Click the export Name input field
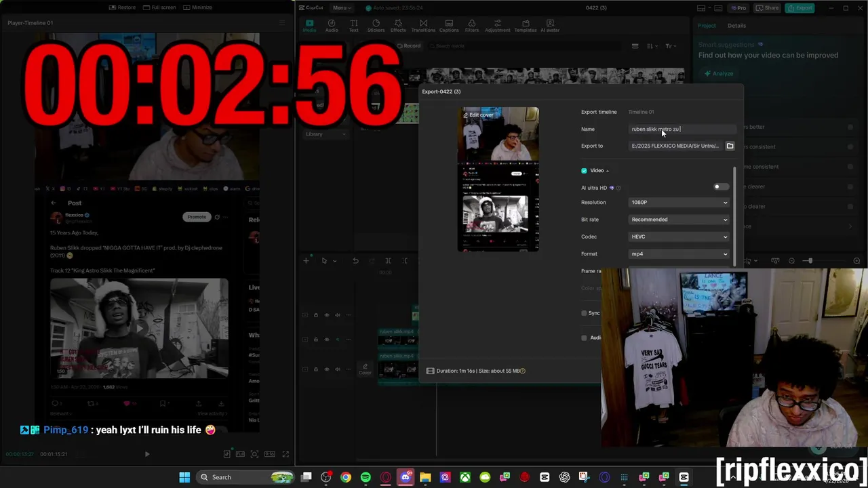Viewport: 868px width, 488px height. click(x=682, y=129)
